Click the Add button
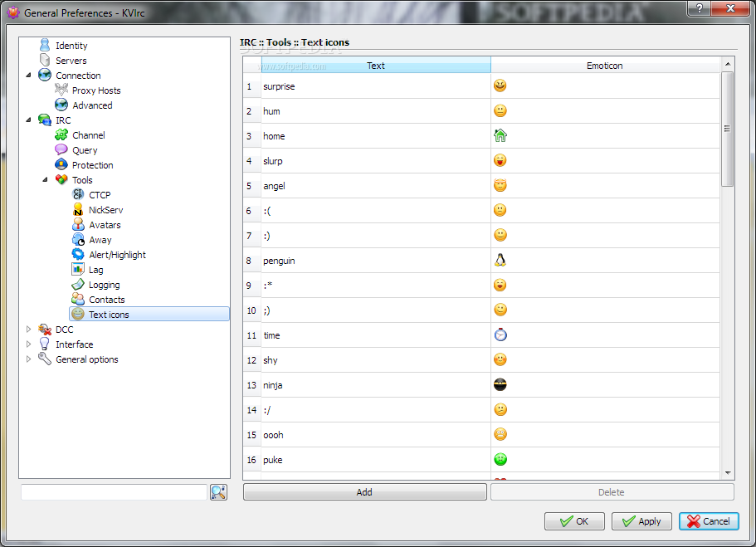Viewport: 756px width, 547px height. 364,492
